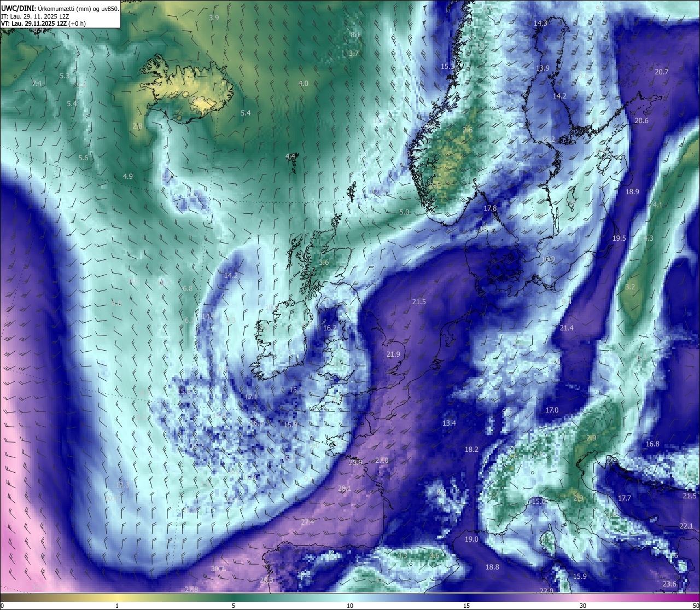Click the 18.2 value on the map
This screenshot has width=700, height=610.
click(471, 449)
